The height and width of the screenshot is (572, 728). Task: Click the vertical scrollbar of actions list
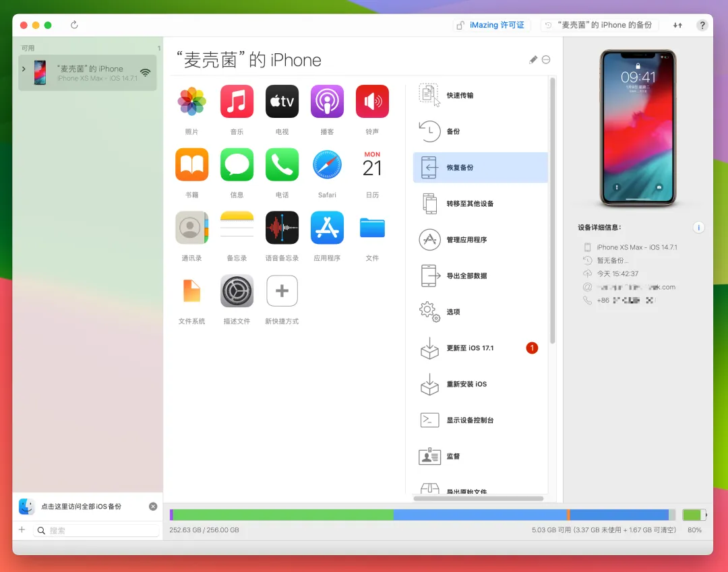point(553,211)
